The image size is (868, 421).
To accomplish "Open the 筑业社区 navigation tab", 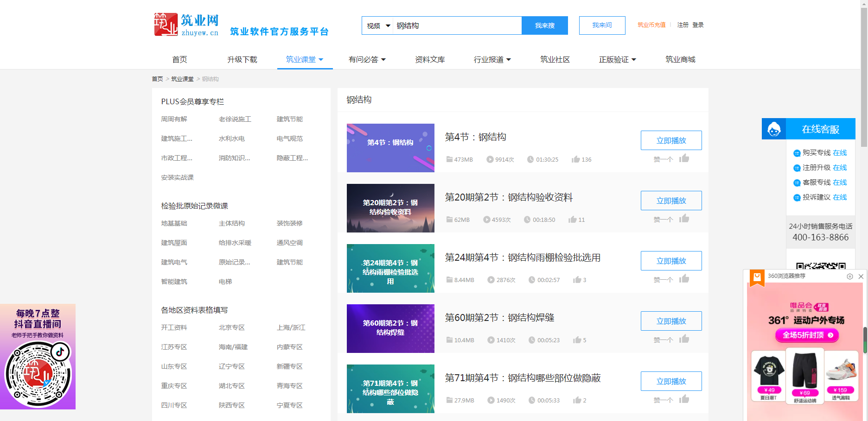I will (x=555, y=59).
